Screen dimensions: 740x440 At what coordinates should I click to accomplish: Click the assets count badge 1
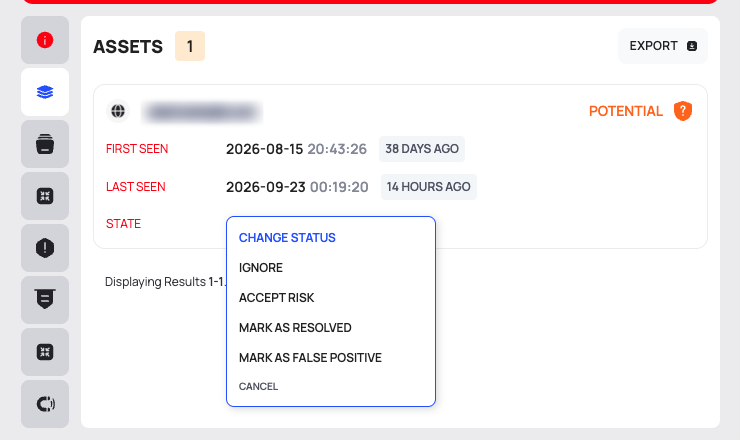pyautogui.click(x=190, y=46)
